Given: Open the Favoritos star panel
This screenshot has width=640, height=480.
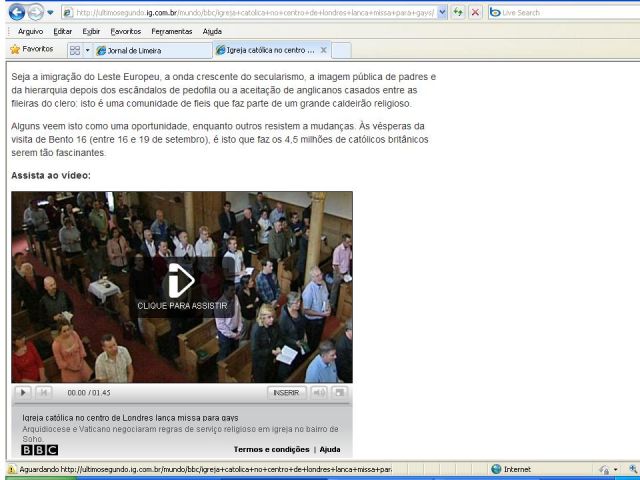Looking at the screenshot, I should tap(31, 49).
